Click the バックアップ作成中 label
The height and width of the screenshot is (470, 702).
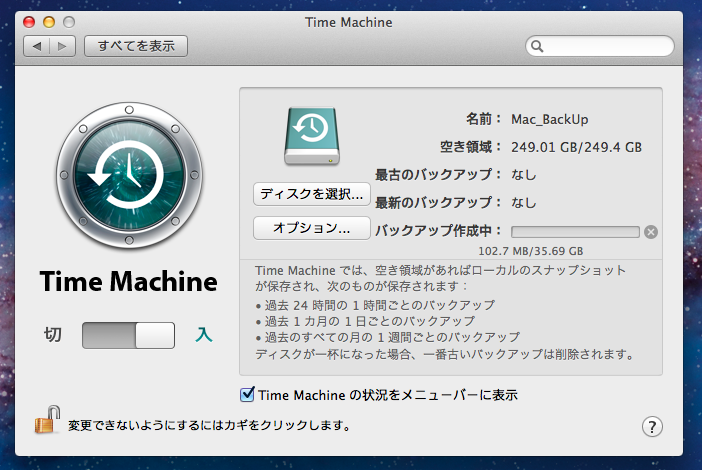click(438, 231)
